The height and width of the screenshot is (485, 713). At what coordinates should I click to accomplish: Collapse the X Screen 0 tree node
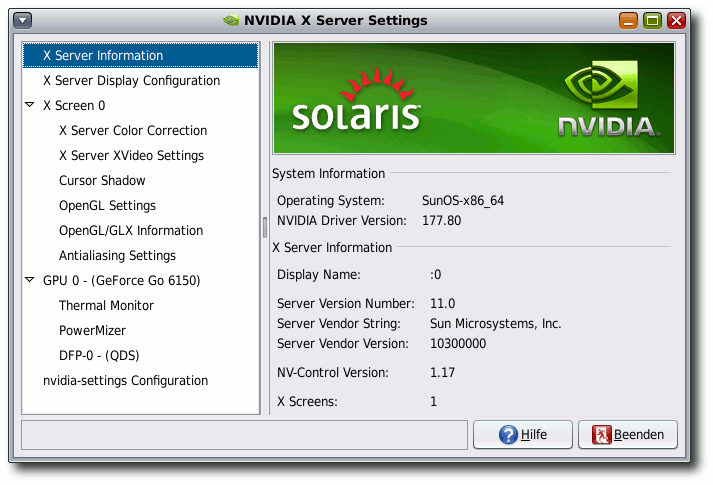tap(30, 105)
